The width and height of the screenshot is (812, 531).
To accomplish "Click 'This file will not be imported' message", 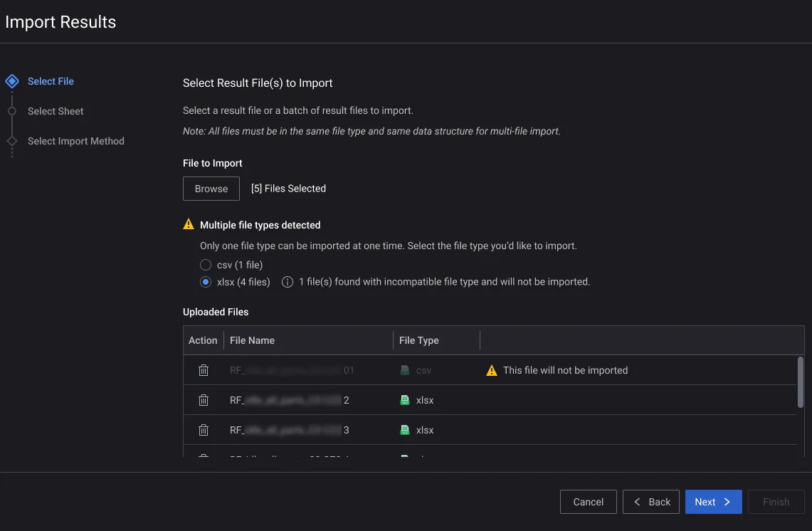I will coord(566,370).
